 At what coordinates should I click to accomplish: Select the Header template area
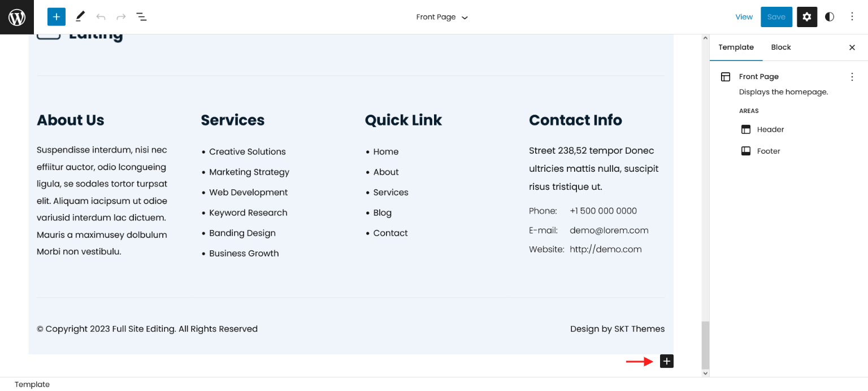pos(770,129)
